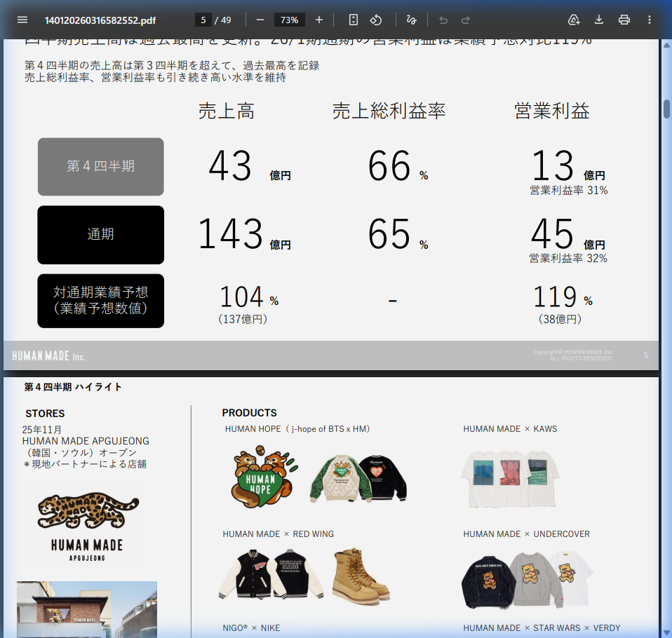The width and height of the screenshot is (672, 638).
Task: Click the HUMAN MADE × KAWS label
Action: point(510,429)
